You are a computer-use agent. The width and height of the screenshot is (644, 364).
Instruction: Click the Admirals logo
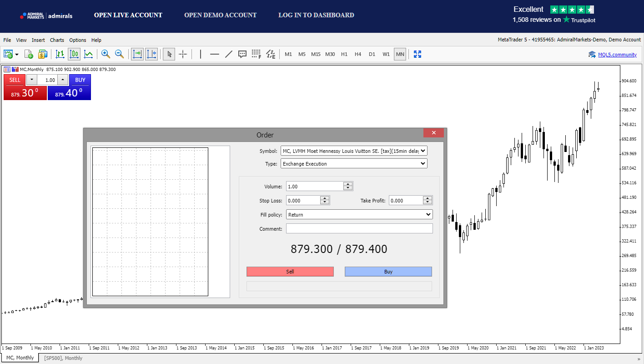(x=46, y=16)
